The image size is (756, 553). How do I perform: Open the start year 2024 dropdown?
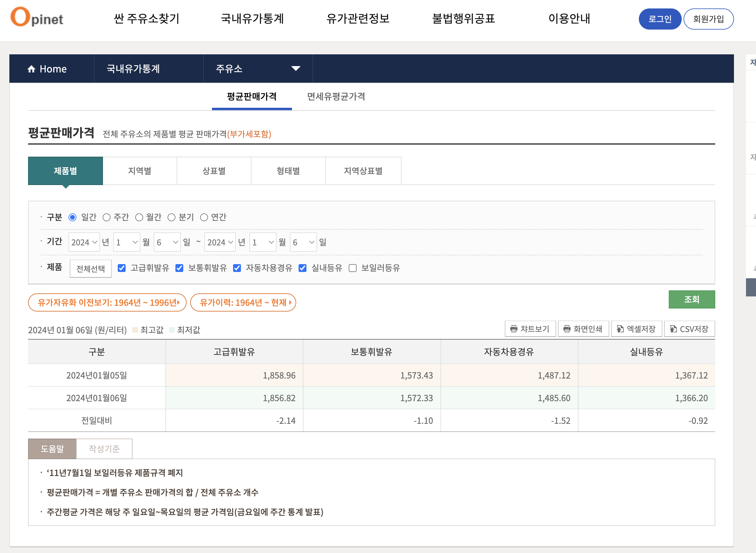point(84,242)
